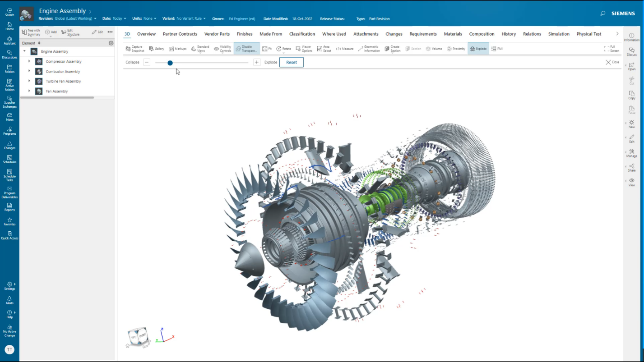Select the Capture Snapshot tool
This screenshot has height=362, width=644.
click(135, 48)
